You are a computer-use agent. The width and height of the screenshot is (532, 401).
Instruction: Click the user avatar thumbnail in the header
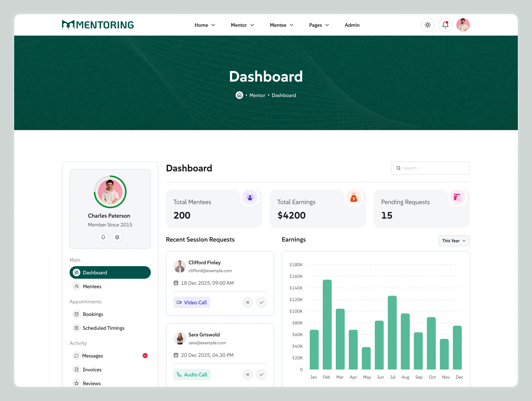coord(463,25)
